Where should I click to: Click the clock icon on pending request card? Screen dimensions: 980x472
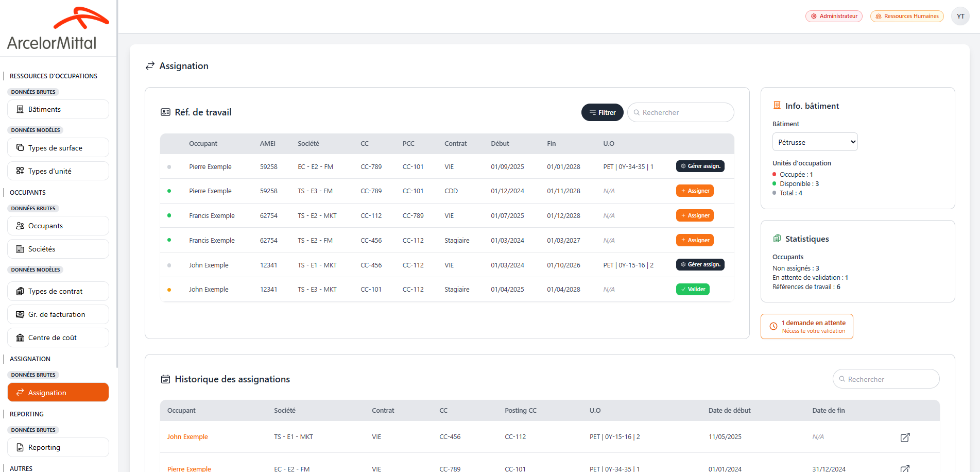(x=773, y=326)
